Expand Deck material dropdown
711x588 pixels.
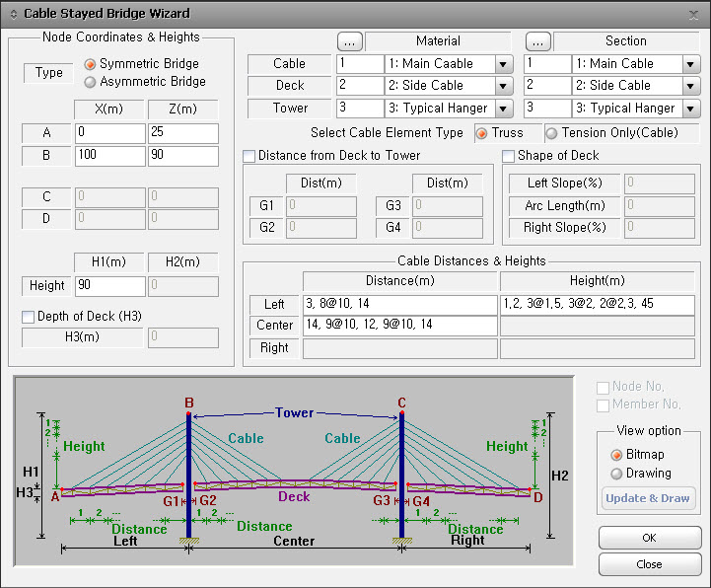click(503, 86)
